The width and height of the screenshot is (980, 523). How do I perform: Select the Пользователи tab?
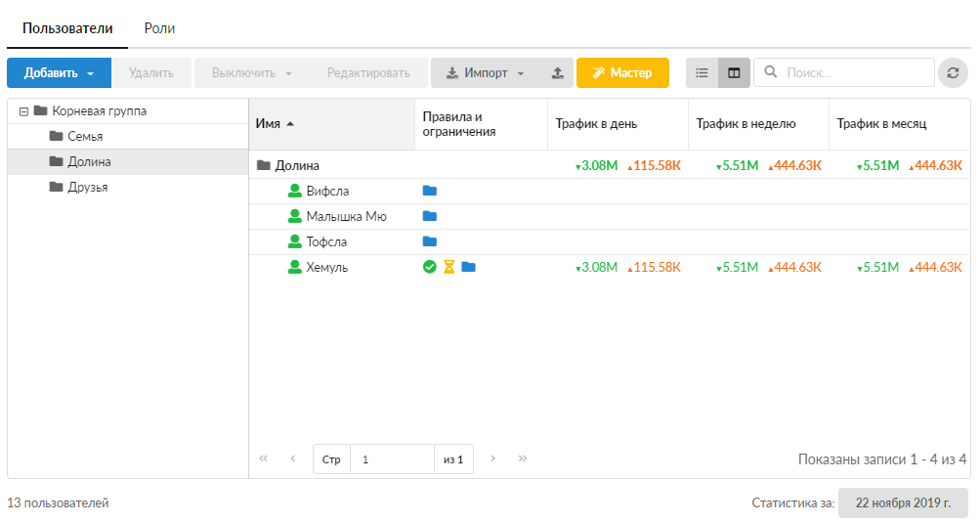67,28
